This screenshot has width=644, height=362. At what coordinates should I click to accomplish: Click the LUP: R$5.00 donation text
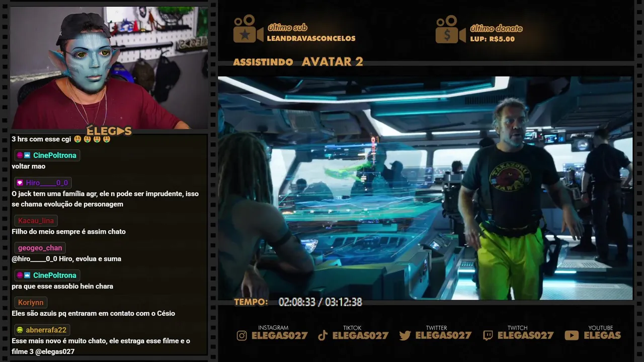[493, 39]
